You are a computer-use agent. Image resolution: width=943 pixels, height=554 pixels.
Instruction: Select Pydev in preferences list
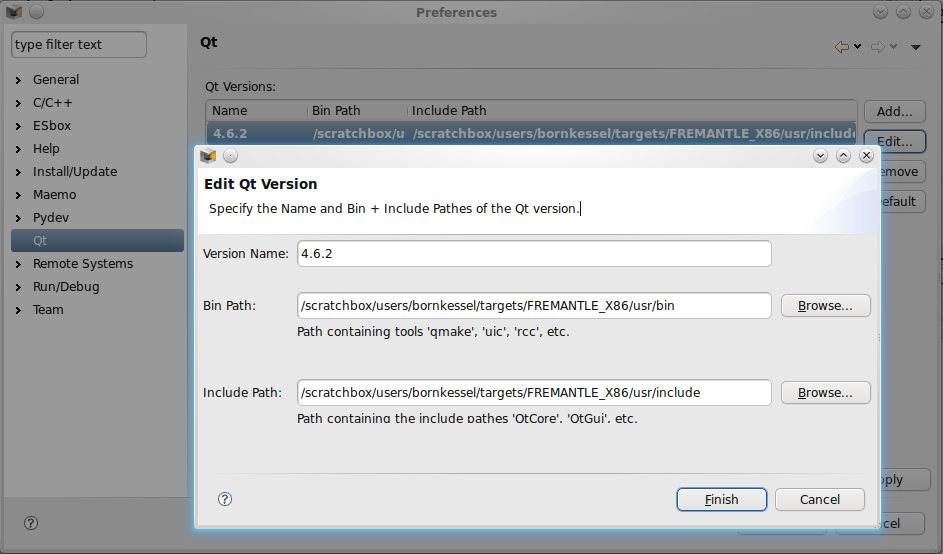pyautogui.click(x=51, y=218)
